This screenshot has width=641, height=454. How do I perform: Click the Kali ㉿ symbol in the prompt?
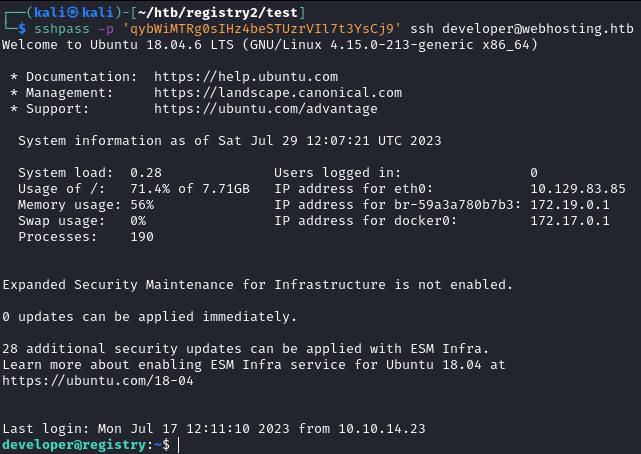coord(56,12)
